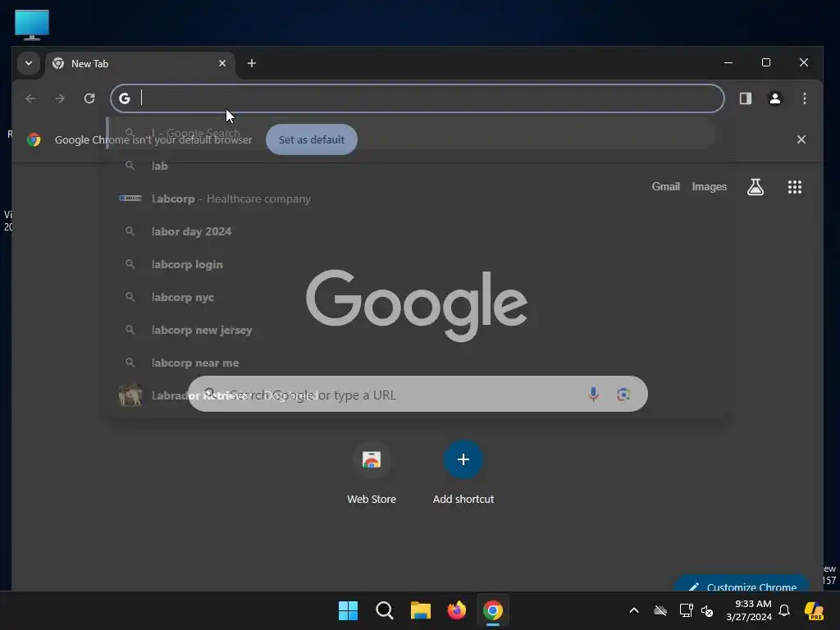This screenshot has width=840, height=630.
Task: Dismiss the default browser infobar
Action: (x=801, y=139)
